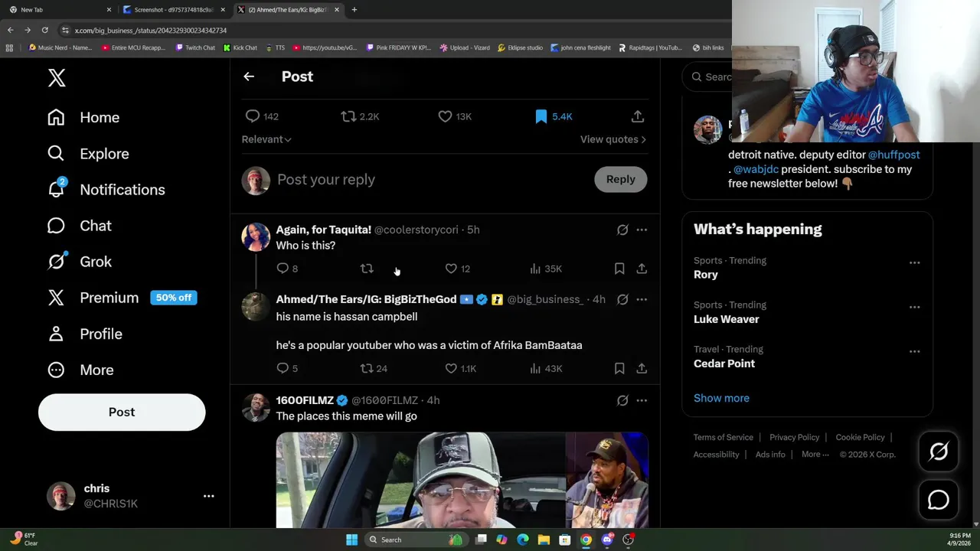Open the @huffpost mention link
The image size is (980, 551).
893,155
